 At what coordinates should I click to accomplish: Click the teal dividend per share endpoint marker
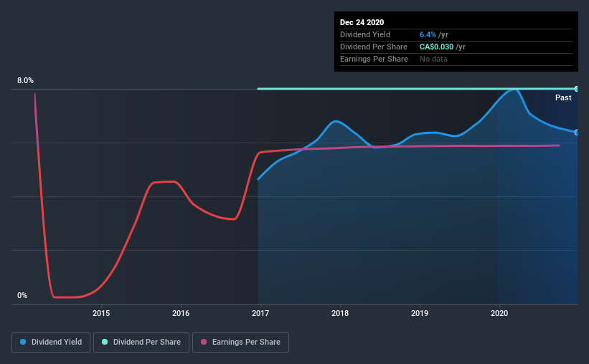click(577, 89)
